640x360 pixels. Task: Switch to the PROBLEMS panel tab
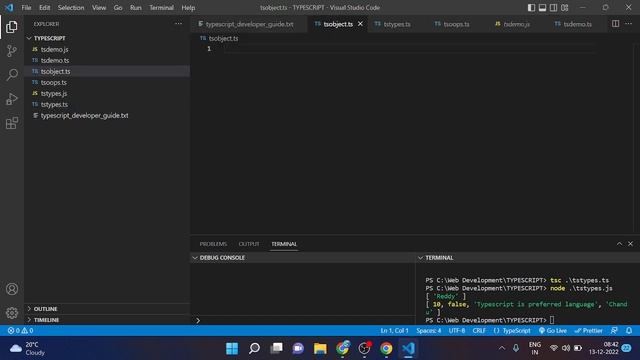213,244
